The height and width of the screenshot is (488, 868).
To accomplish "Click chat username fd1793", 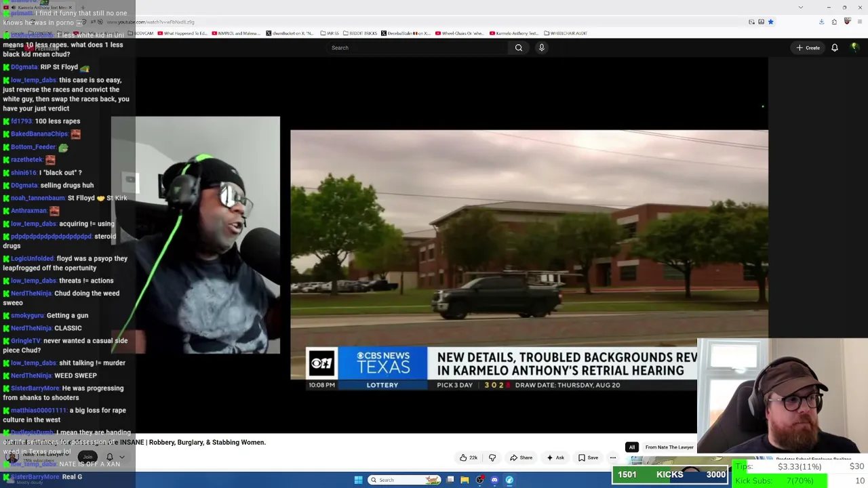I will point(21,121).
